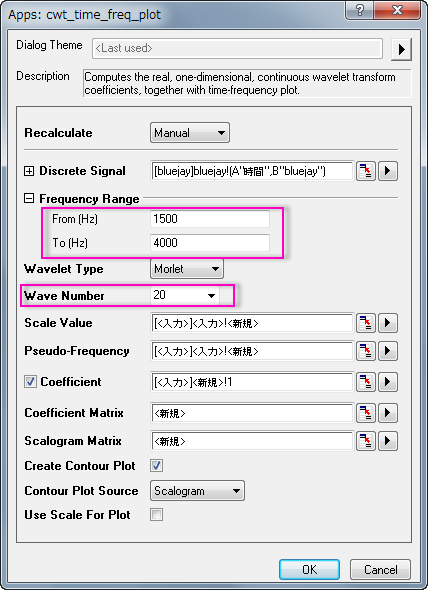Open the Contour Plot Source dropdown showing Scalogram

click(x=197, y=491)
